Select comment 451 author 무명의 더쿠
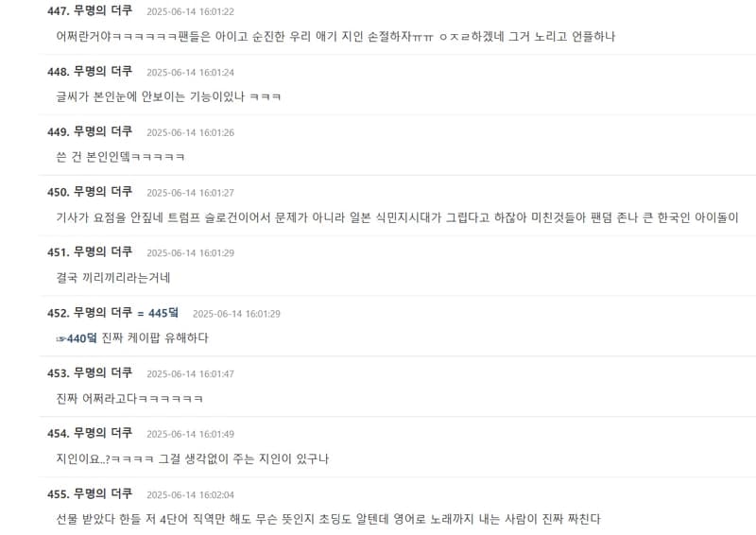Image resolution: width=756 pixels, height=535 pixels. click(x=103, y=251)
